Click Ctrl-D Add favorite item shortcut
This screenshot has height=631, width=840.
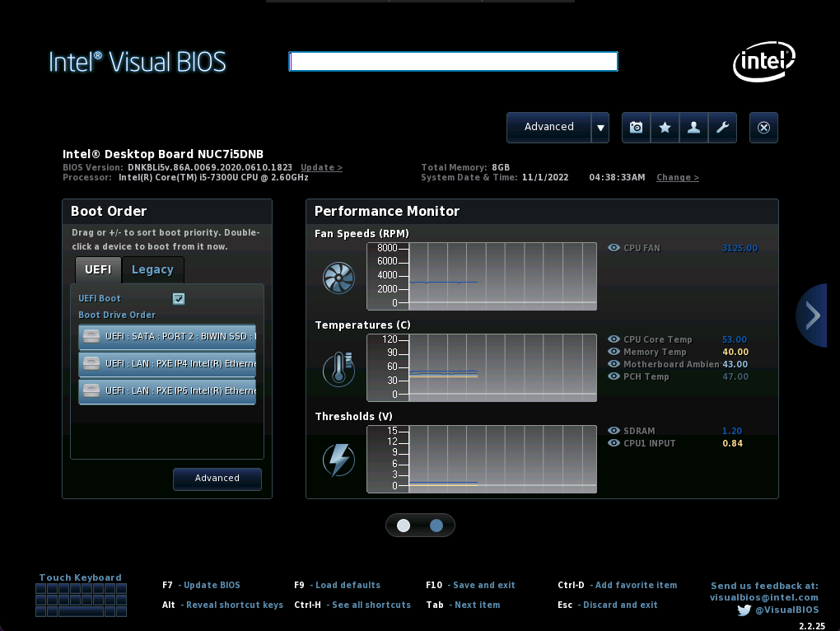click(617, 585)
